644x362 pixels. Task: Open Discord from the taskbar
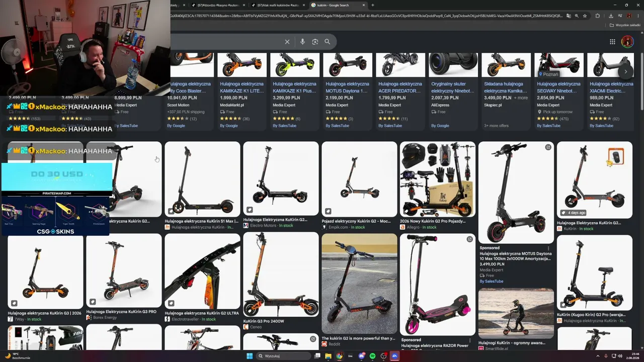coord(362,356)
